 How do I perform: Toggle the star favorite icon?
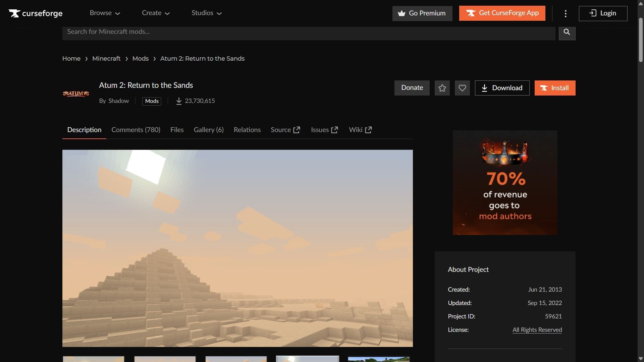(x=442, y=88)
